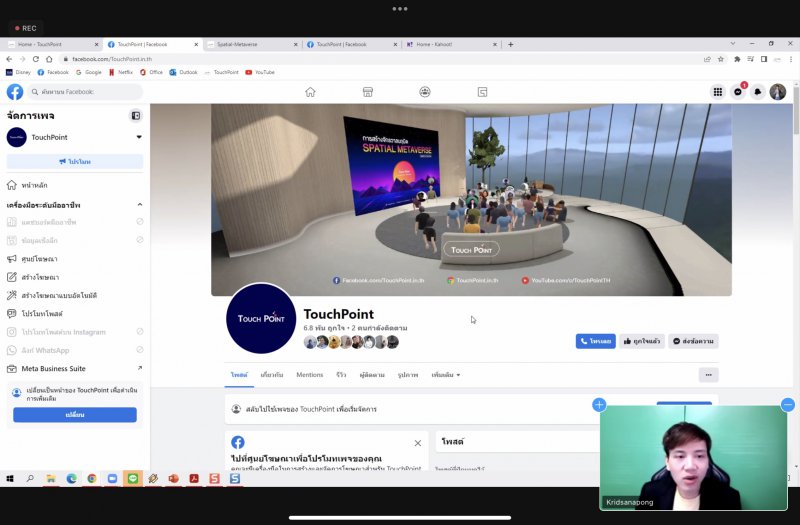Viewport: 800px width, 525px height.
Task: Expand the video overlay with plus button
Action: click(599, 405)
